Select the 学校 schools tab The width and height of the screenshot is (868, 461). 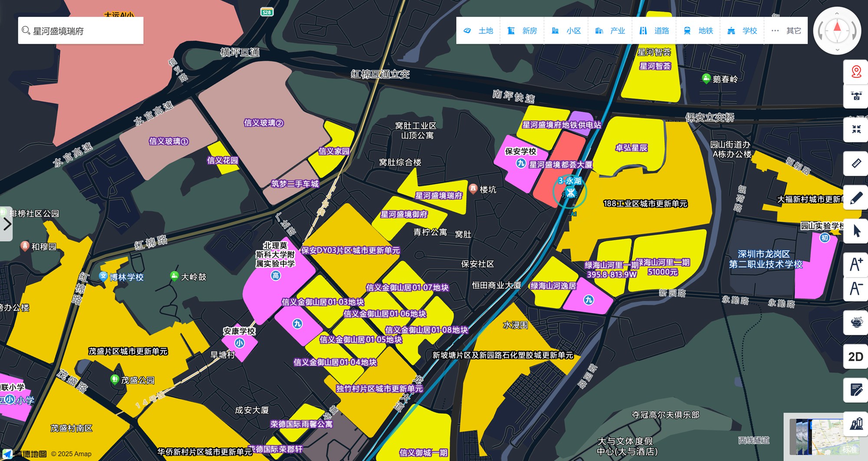tap(742, 31)
